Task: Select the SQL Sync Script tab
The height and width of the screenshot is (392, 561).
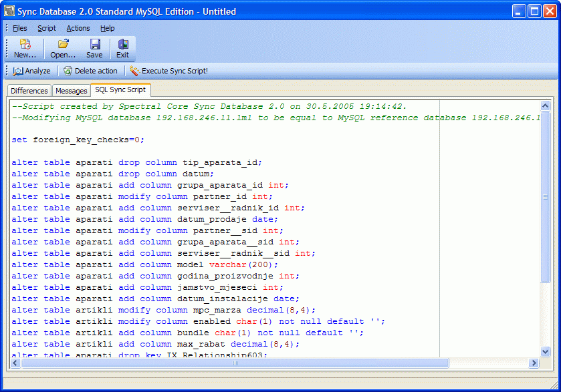Action: [x=120, y=89]
